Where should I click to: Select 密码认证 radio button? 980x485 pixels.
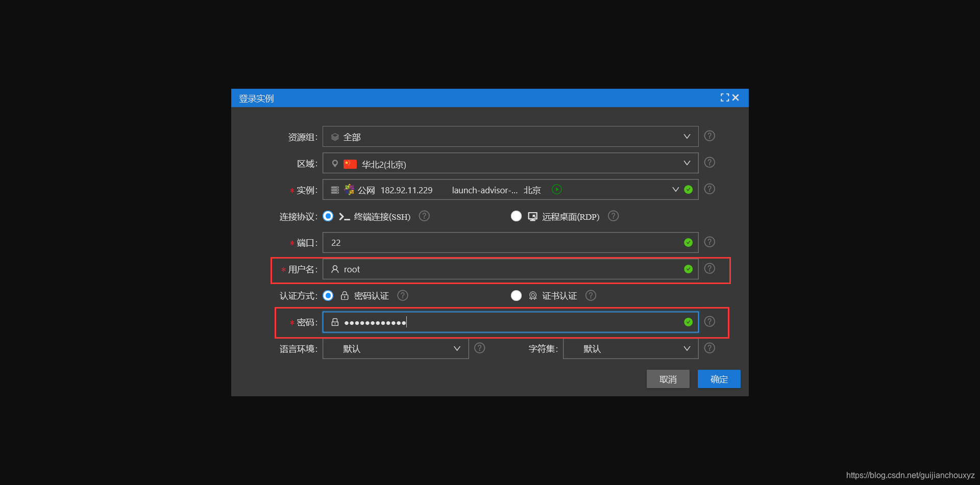pyautogui.click(x=328, y=296)
